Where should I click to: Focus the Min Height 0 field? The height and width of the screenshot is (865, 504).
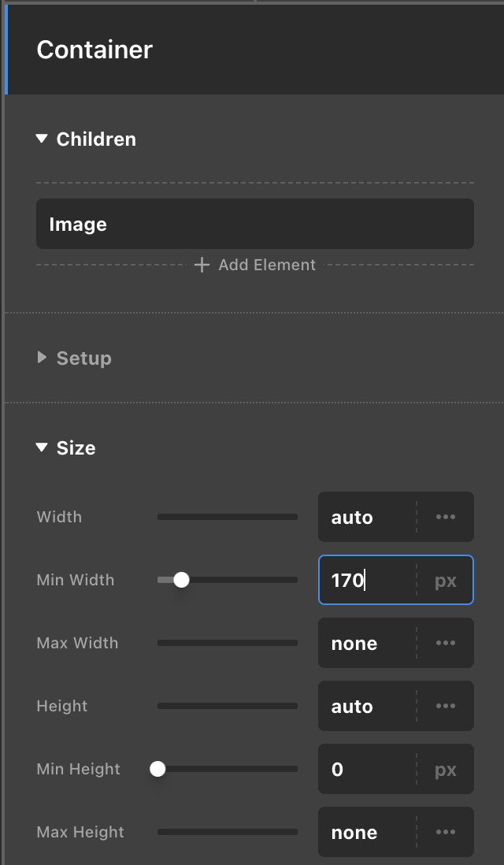tap(366, 770)
